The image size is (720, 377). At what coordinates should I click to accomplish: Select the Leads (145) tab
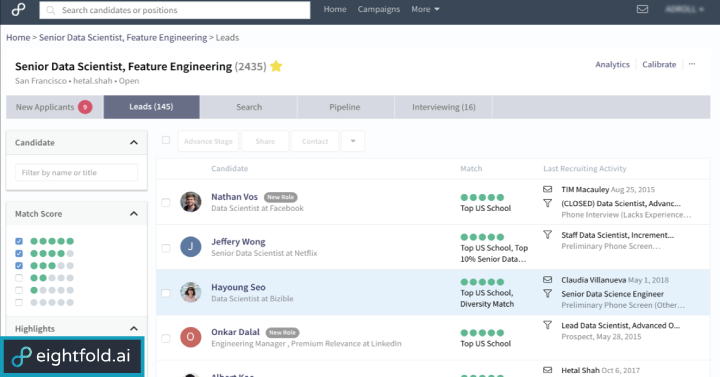pyautogui.click(x=152, y=107)
